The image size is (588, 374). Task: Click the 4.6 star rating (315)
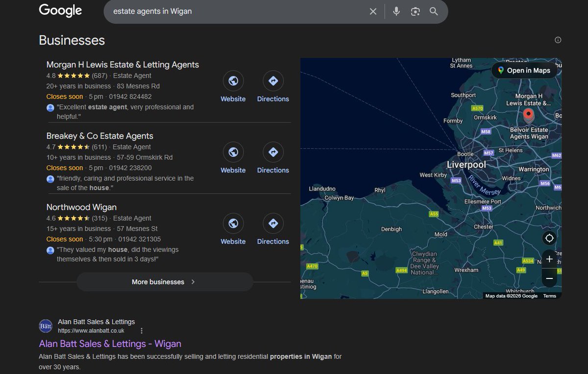tap(77, 219)
